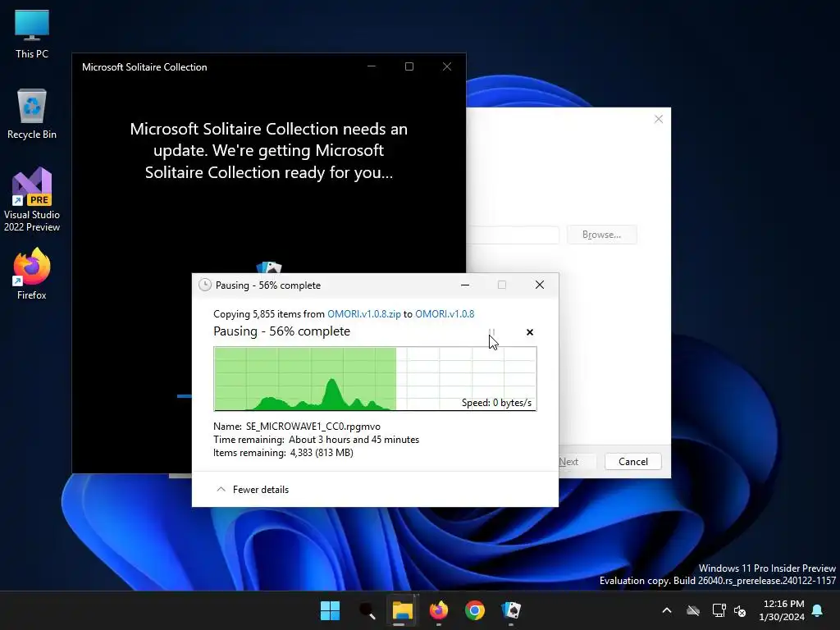Open Firefox from the taskbar
The width and height of the screenshot is (840, 630).
coord(439,610)
